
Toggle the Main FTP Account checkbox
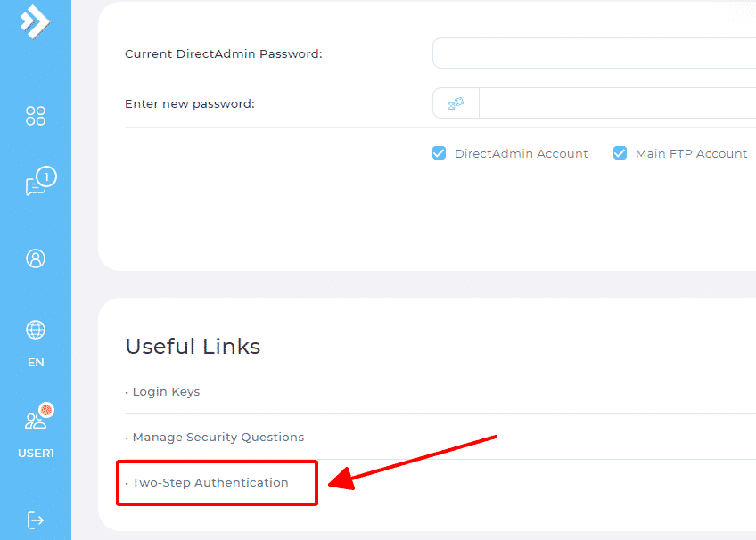pos(620,153)
